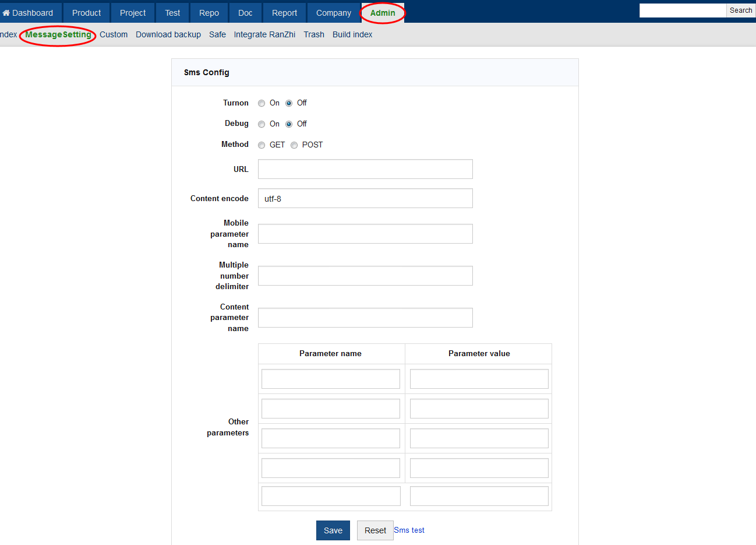Click first Parameter name input box
The height and width of the screenshot is (545, 756).
tap(330, 379)
